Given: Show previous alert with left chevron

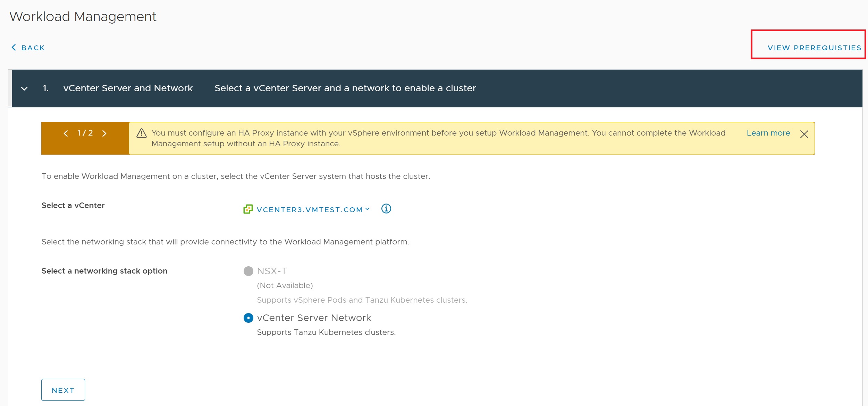Looking at the screenshot, I should (x=66, y=133).
